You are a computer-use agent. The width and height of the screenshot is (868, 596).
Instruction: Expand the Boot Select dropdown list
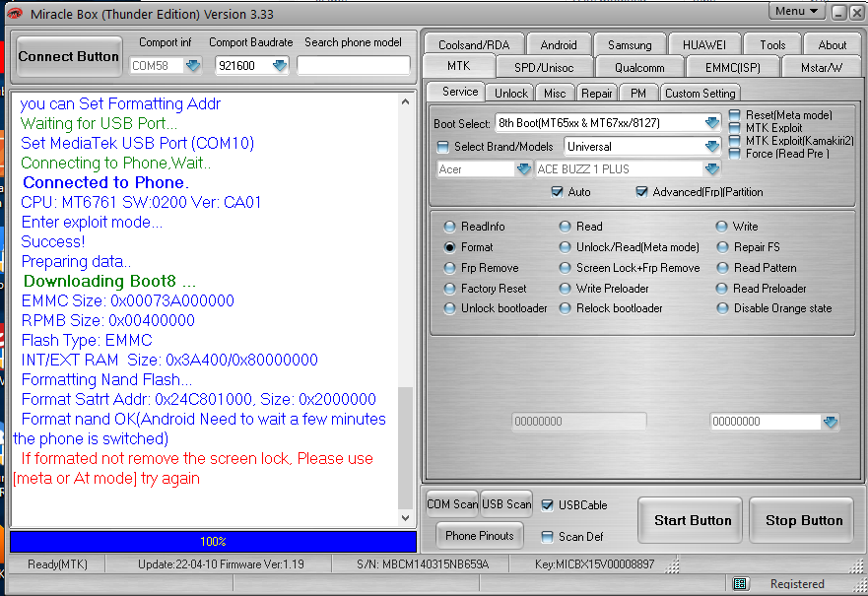(x=712, y=123)
